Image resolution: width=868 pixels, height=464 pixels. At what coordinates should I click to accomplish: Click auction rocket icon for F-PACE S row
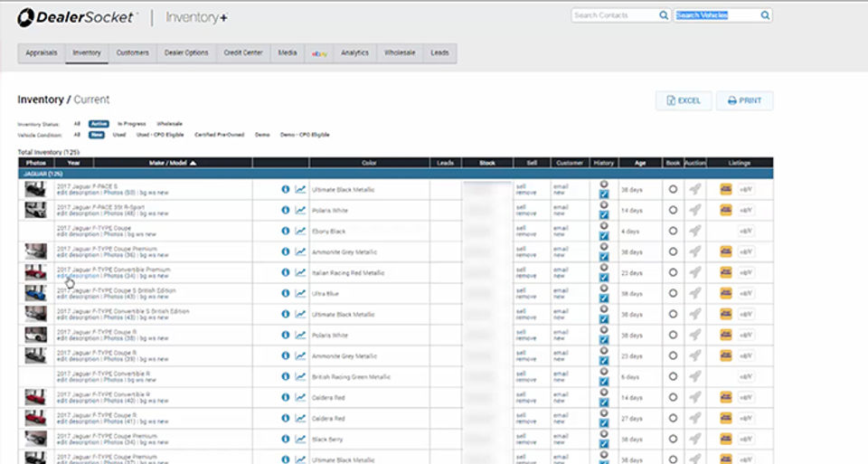tap(694, 189)
